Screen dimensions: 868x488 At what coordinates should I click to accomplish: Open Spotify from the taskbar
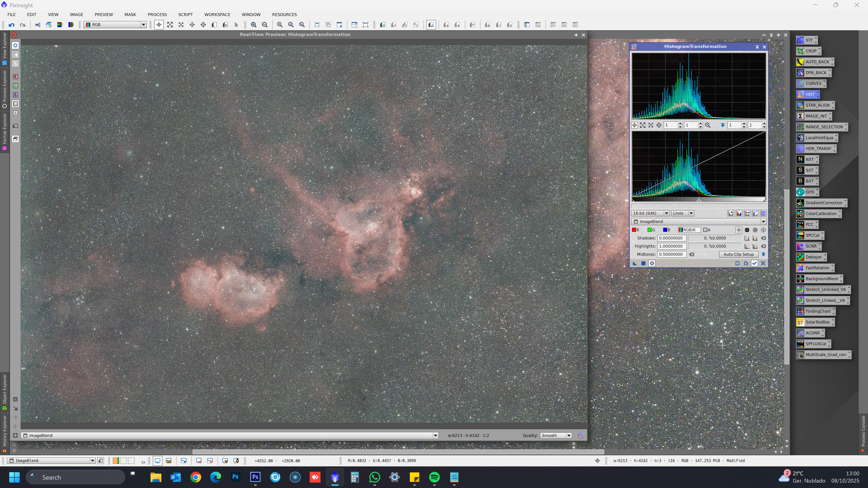click(434, 477)
